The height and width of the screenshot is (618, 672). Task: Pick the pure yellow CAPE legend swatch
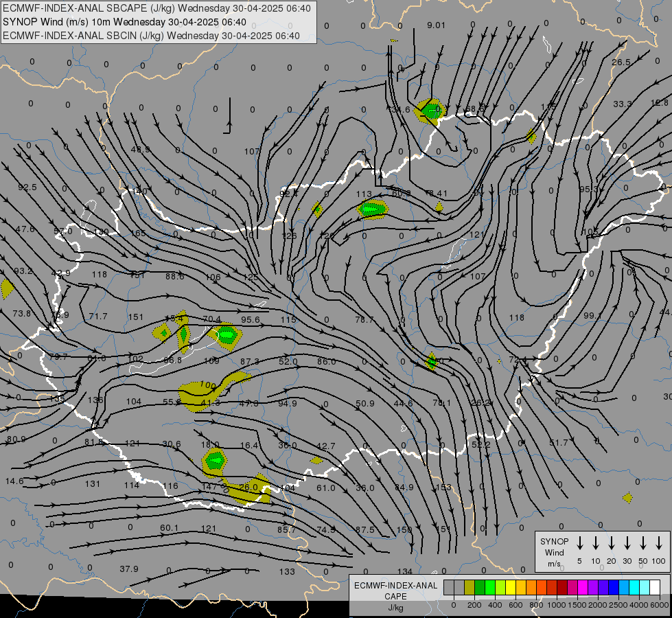coord(511,588)
